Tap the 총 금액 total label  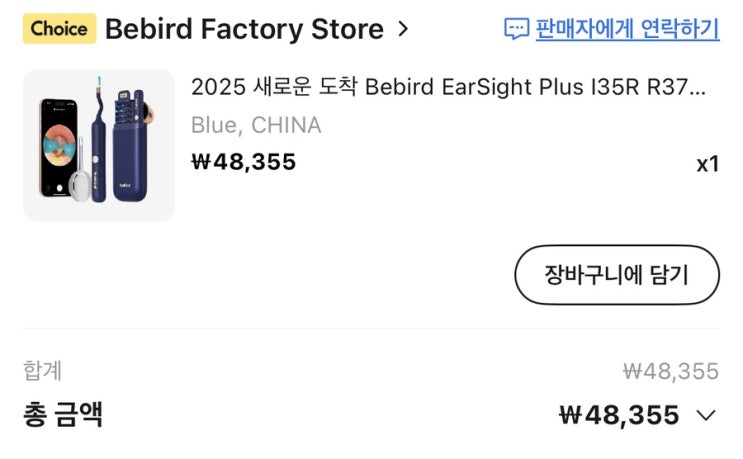tap(63, 414)
